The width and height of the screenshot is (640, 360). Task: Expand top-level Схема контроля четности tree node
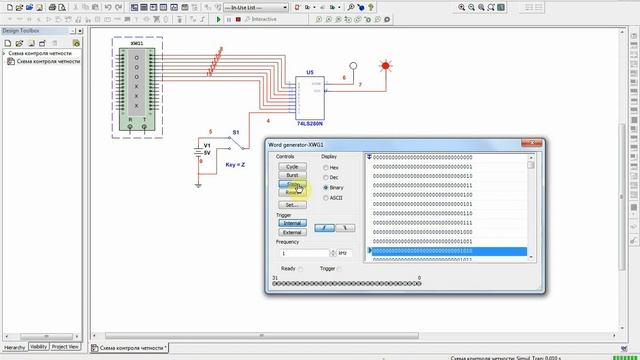(x=4, y=53)
